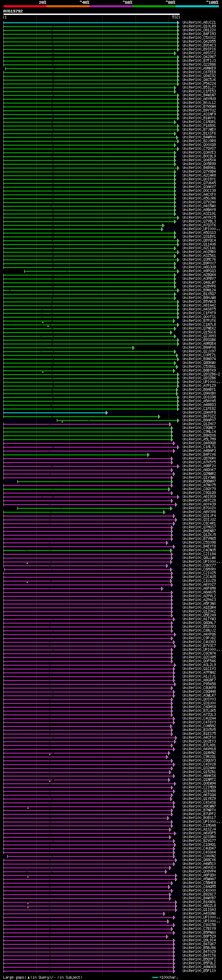This screenshot has width=222, height=980.
Task: Select hit label UniRef100_B7KKW4
Action: click(199, 106)
